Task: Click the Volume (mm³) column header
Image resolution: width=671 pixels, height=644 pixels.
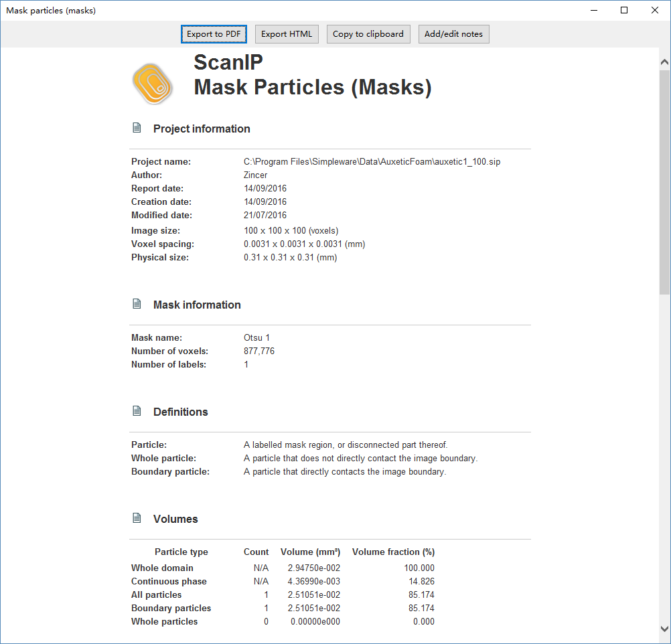Action: click(310, 552)
